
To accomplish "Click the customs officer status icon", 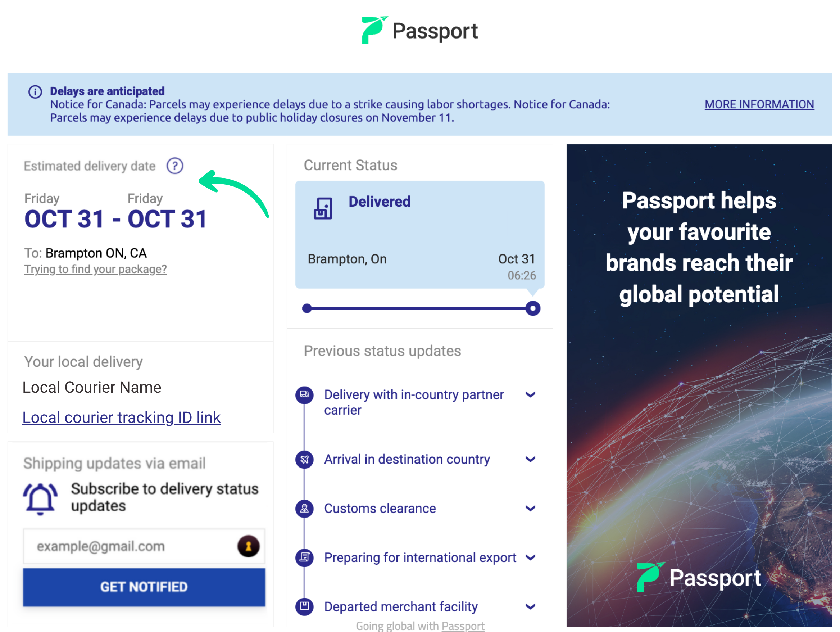I will coord(305,509).
